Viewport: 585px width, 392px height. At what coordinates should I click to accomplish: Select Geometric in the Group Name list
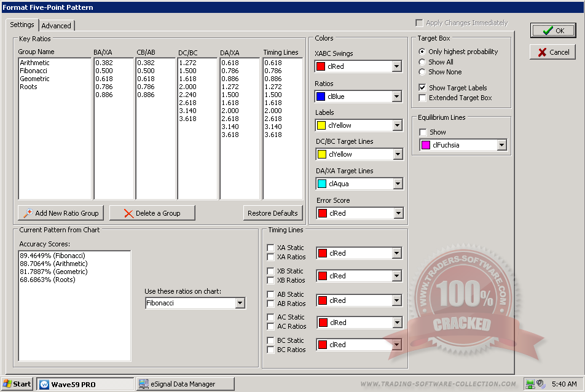point(34,79)
